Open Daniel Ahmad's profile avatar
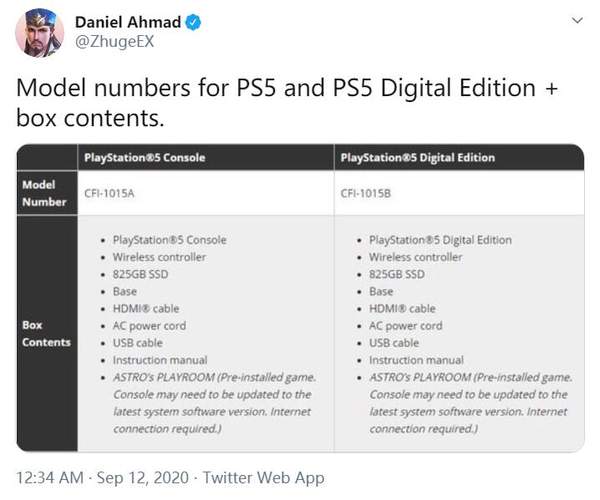 point(39,33)
